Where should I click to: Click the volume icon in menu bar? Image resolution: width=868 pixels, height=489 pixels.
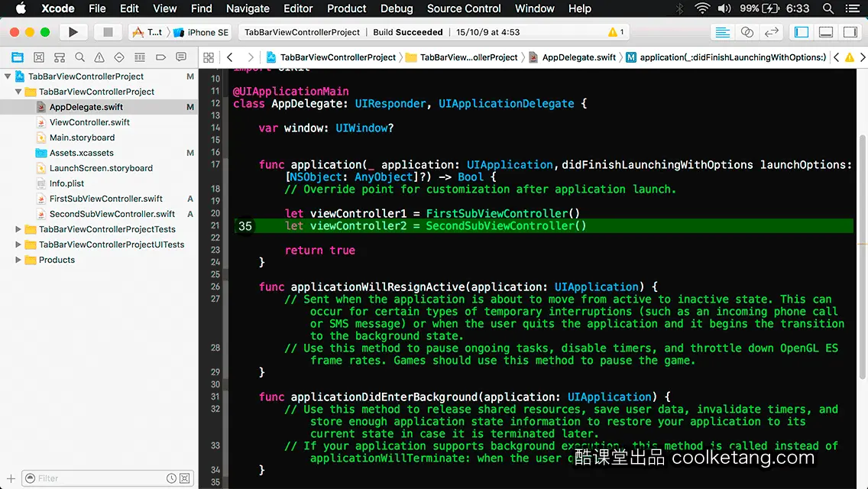tap(724, 8)
